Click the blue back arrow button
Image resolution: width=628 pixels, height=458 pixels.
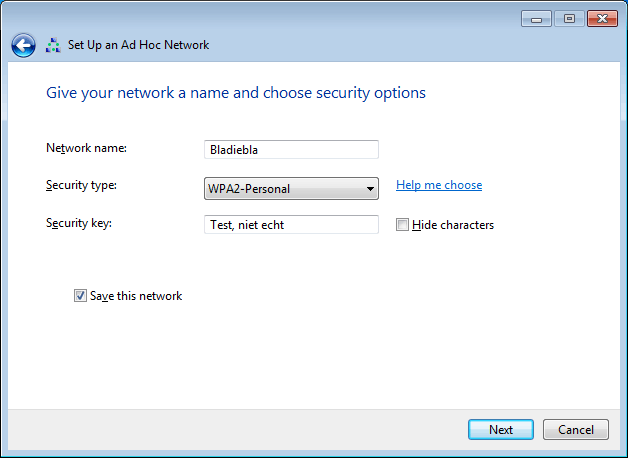point(23,45)
